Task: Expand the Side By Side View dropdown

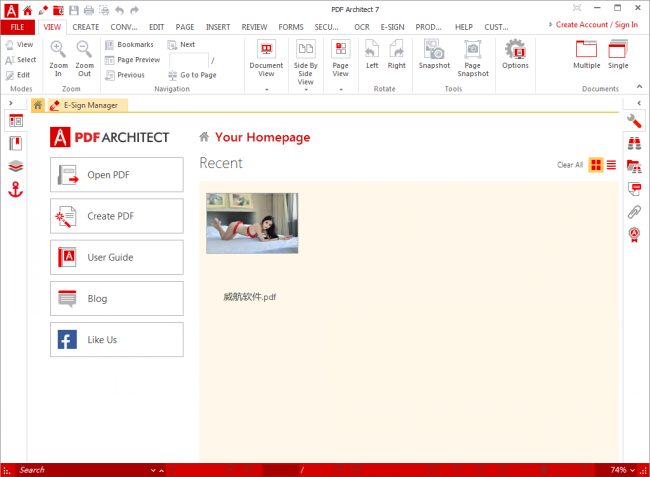Action: pos(306,90)
